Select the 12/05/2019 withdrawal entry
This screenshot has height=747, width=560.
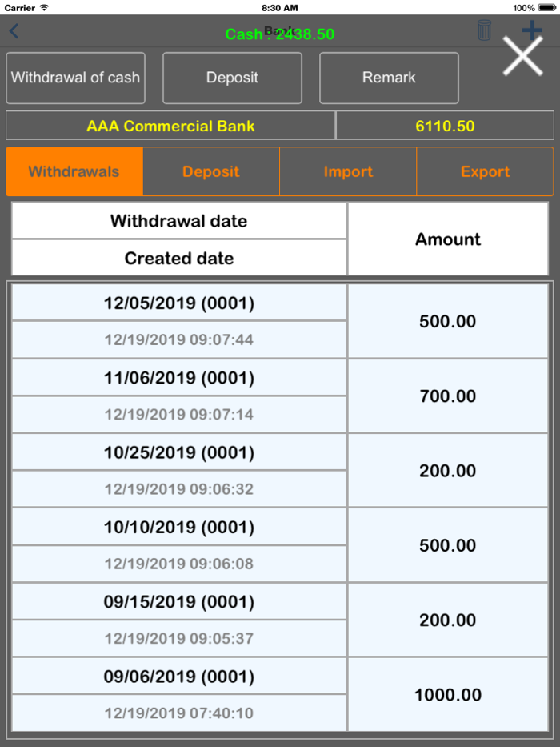178,303
